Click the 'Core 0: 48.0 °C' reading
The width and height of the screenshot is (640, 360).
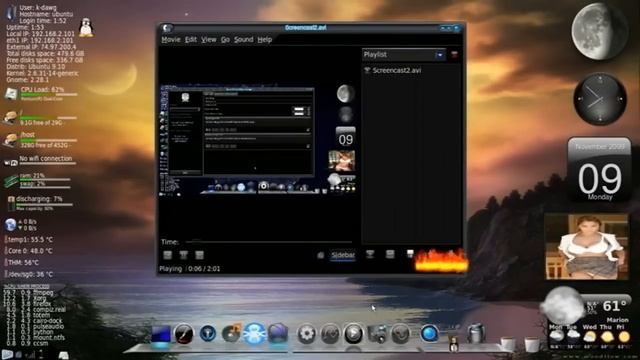[30, 251]
